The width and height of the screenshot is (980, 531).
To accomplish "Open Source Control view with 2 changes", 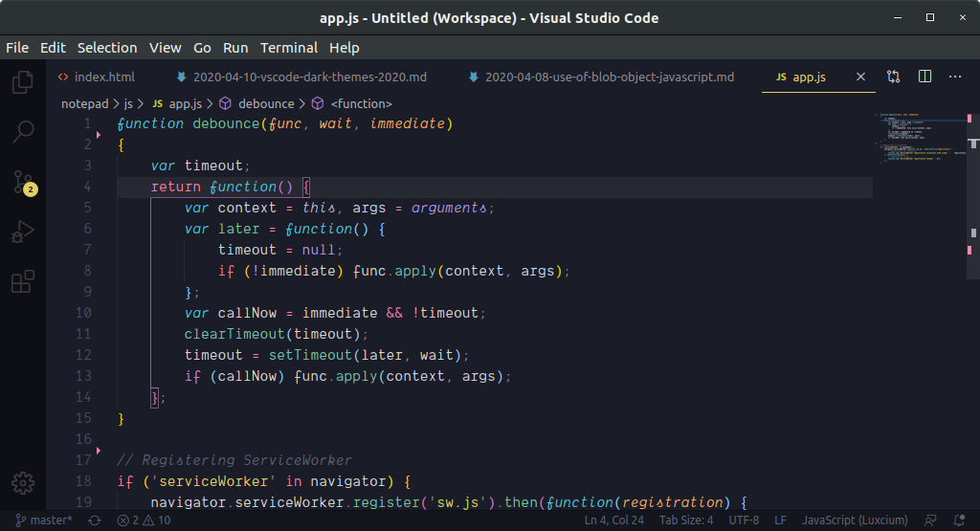I will [x=24, y=183].
